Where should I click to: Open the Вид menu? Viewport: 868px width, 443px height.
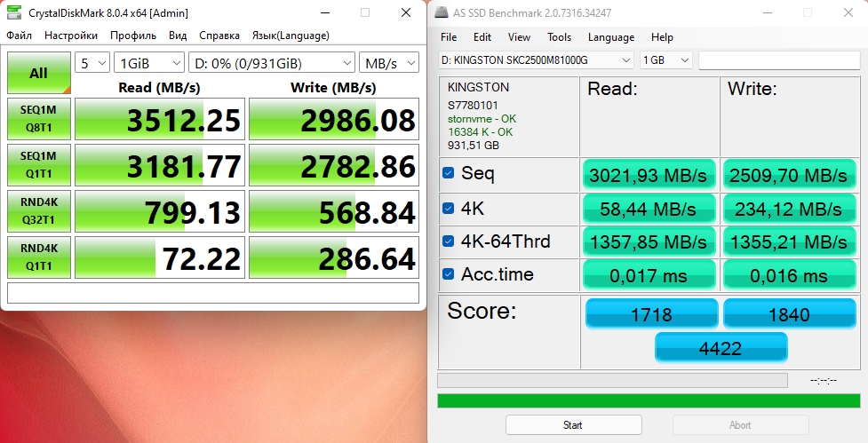click(x=178, y=36)
